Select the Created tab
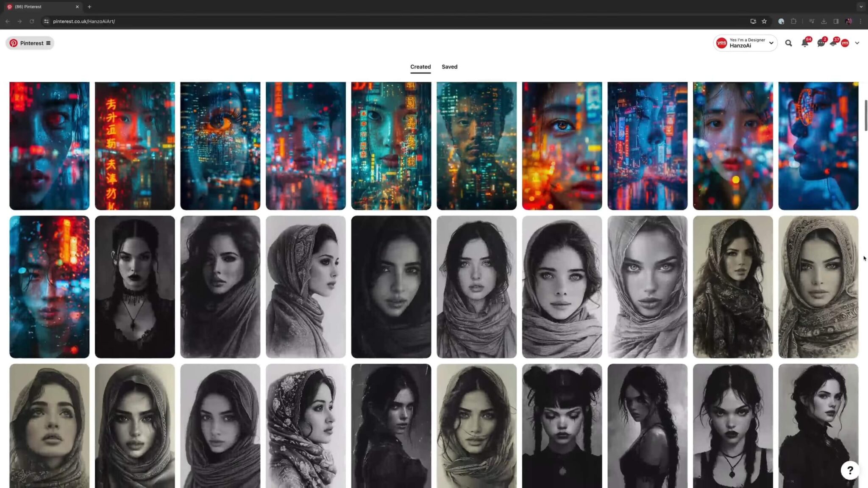This screenshot has height=488, width=868. point(420,67)
